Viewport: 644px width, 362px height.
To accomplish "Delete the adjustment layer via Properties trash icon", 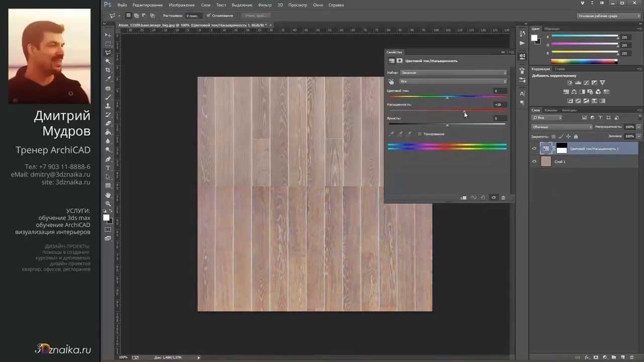I will pos(503,198).
